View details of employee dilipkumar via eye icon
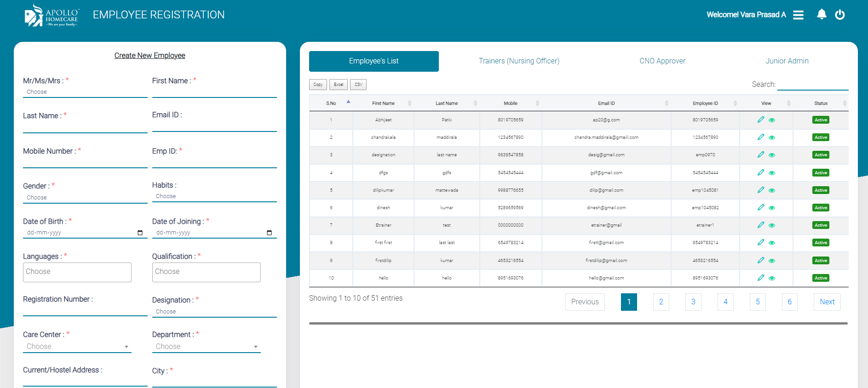 click(772, 190)
